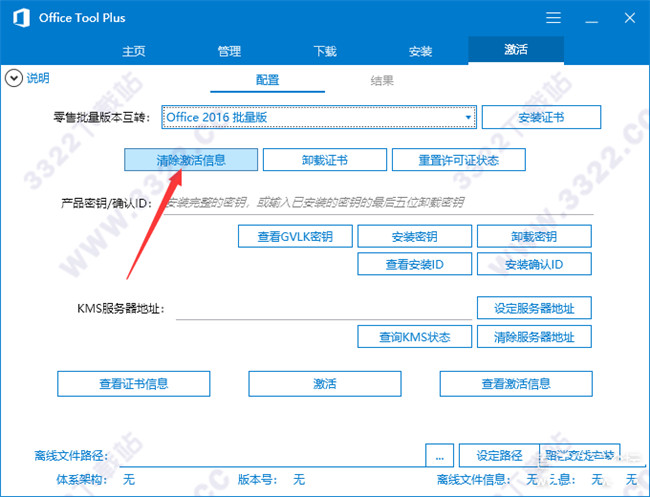The image size is (650, 497).
Task: Click the 设定路径 button
Action: (x=499, y=456)
